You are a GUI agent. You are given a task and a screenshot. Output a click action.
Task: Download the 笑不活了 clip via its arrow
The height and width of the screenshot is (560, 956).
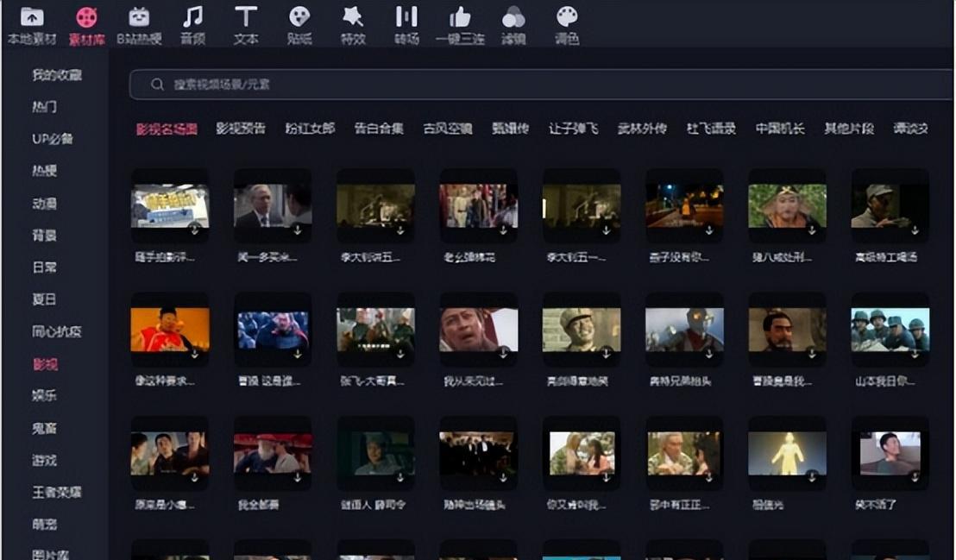pyautogui.click(x=915, y=477)
